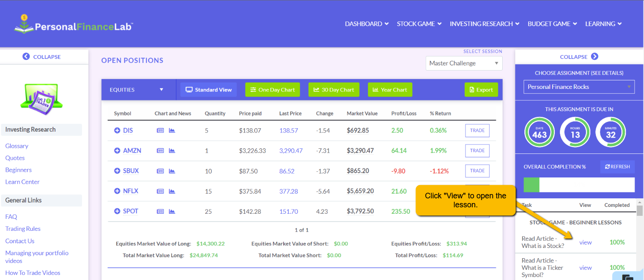Refresh the overall completion
The width and height of the screenshot is (644, 280).
618,167
